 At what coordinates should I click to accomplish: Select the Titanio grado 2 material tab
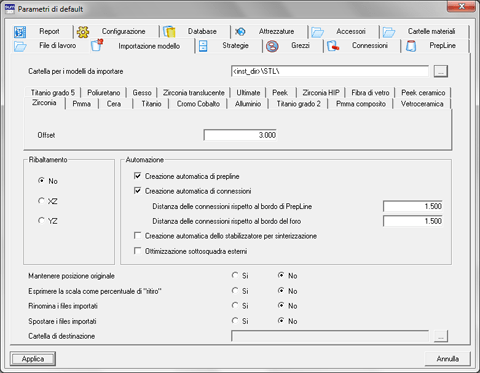pos(299,104)
